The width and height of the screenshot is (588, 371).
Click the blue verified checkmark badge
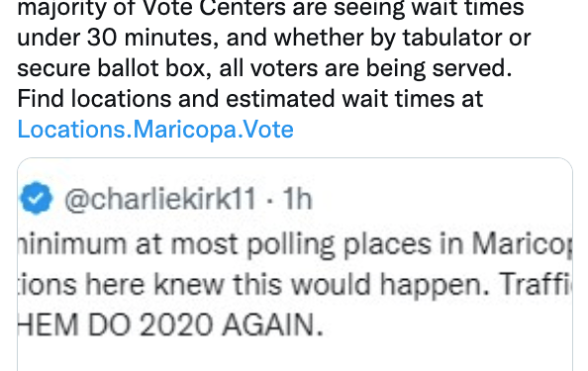pos(36,198)
